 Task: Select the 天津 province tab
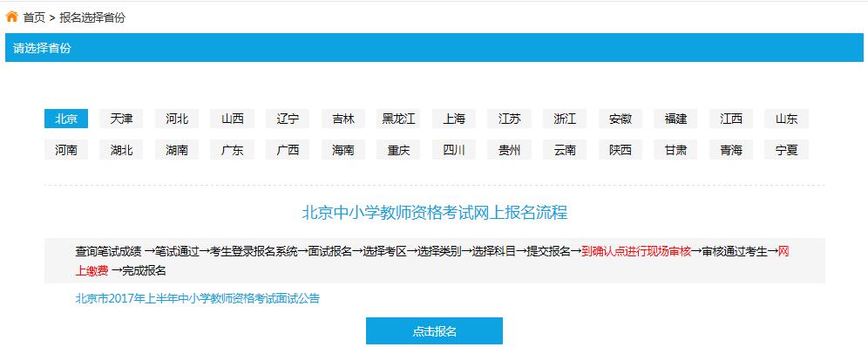pos(121,119)
